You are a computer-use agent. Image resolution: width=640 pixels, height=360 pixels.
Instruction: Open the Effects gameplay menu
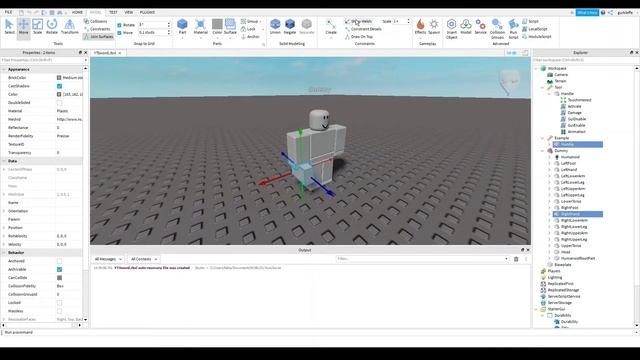point(420,27)
